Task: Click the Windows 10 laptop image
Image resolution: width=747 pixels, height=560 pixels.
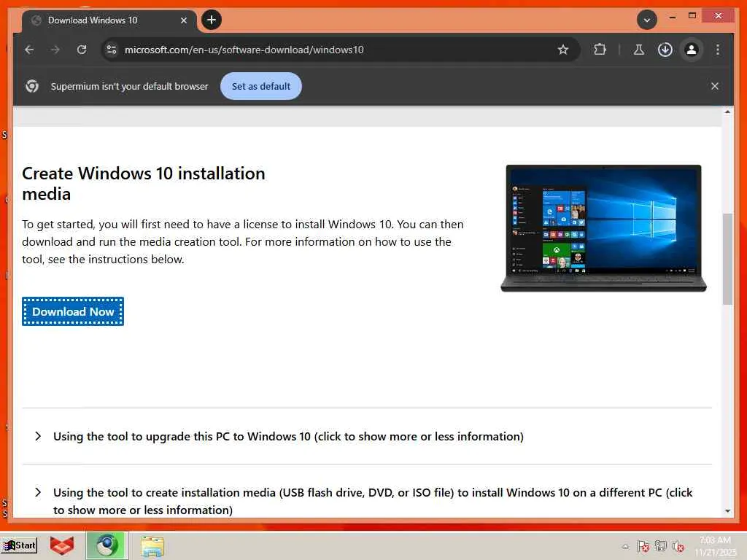Action: click(603, 228)
